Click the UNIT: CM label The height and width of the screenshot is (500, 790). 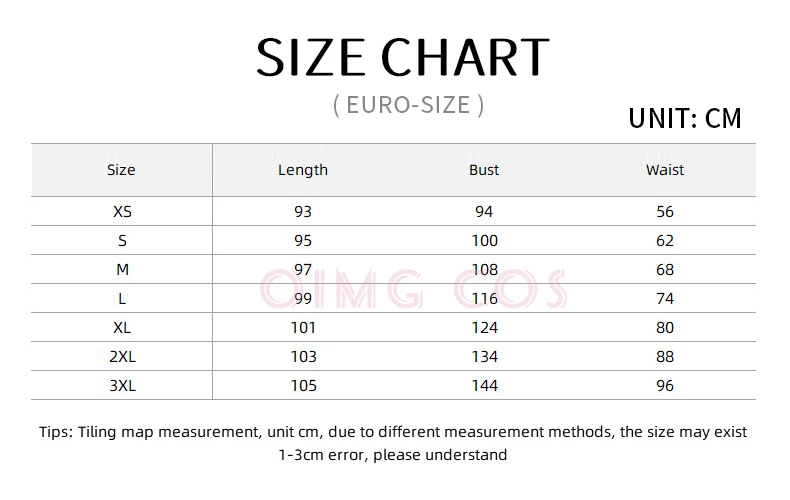pyautogui.click(x=685, y=118)
